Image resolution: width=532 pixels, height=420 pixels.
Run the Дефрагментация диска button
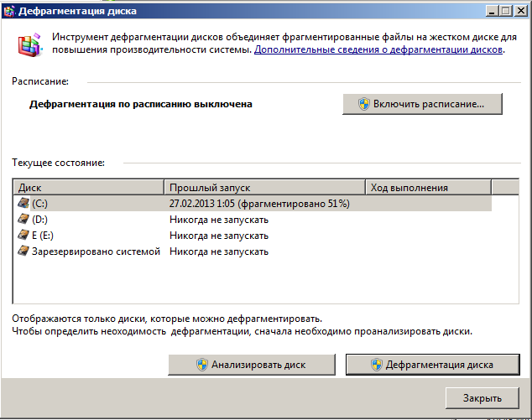(x=433, y=365)
